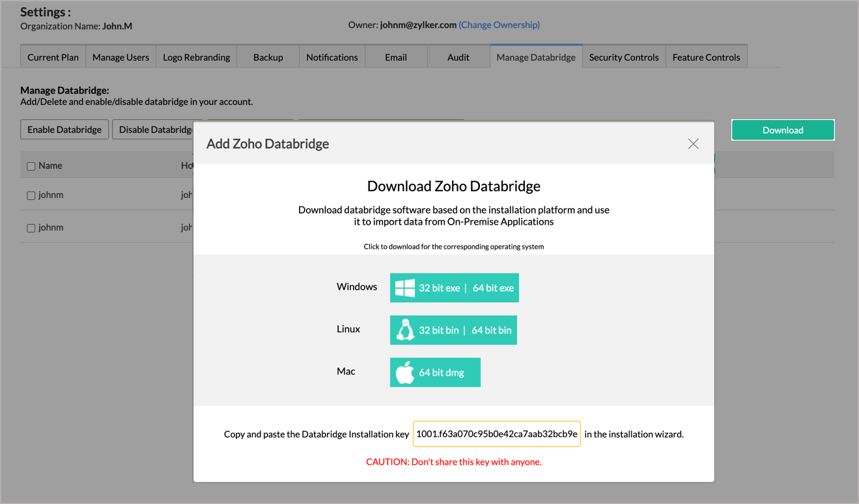Image resolution: width=859 pixels, height=504 pixels.
Task: Click the 'Add Zoho Databridge' dialog title
Action: (268, 143)
